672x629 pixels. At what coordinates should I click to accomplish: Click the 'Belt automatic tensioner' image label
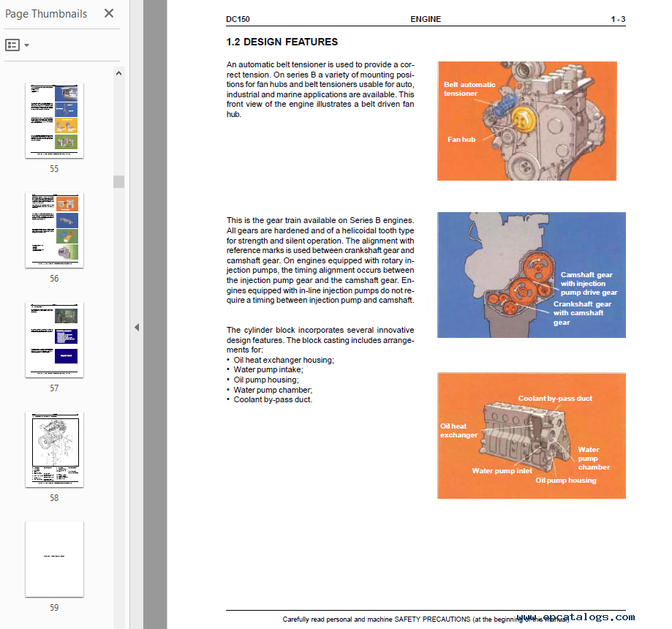pyautogui.click(x=469, y=89)
